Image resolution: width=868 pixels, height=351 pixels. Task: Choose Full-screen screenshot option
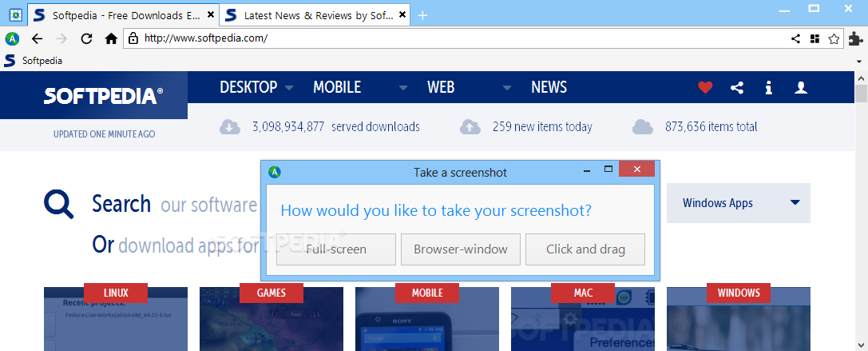pos(336,249)
